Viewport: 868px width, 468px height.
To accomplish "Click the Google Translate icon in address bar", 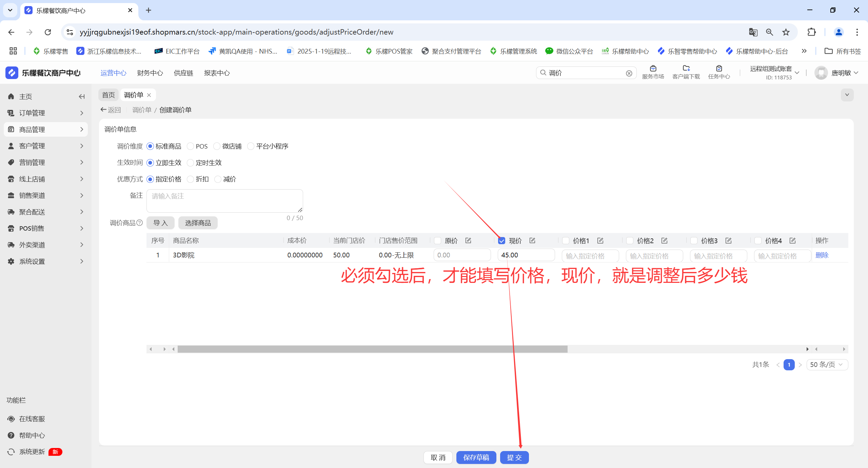I will 753,32.
